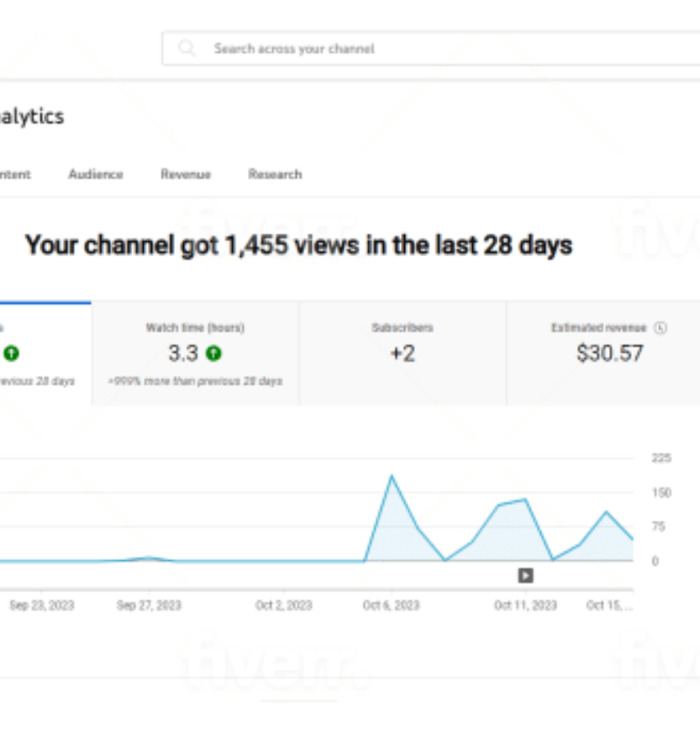Click the chart peak near Oct 11, 2023
Viewport: 700px width, 740px height.
click(x=525, y=500)
